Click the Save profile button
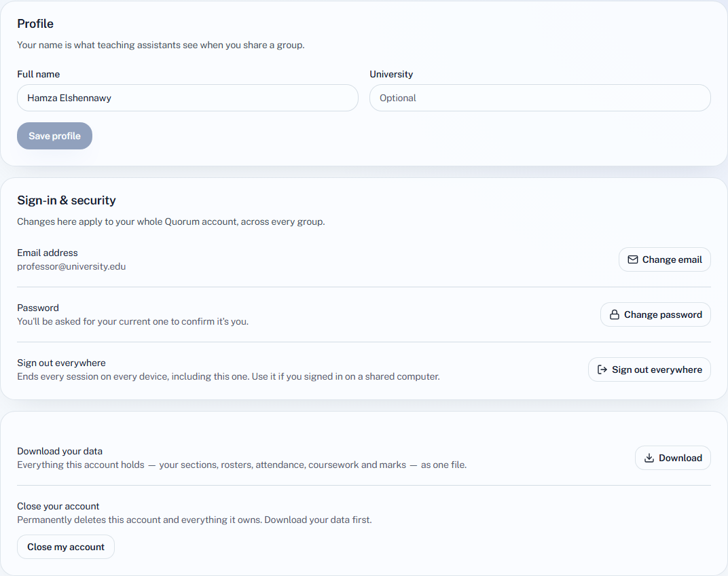This screenshot has height=576, width=728. (55, 136)
